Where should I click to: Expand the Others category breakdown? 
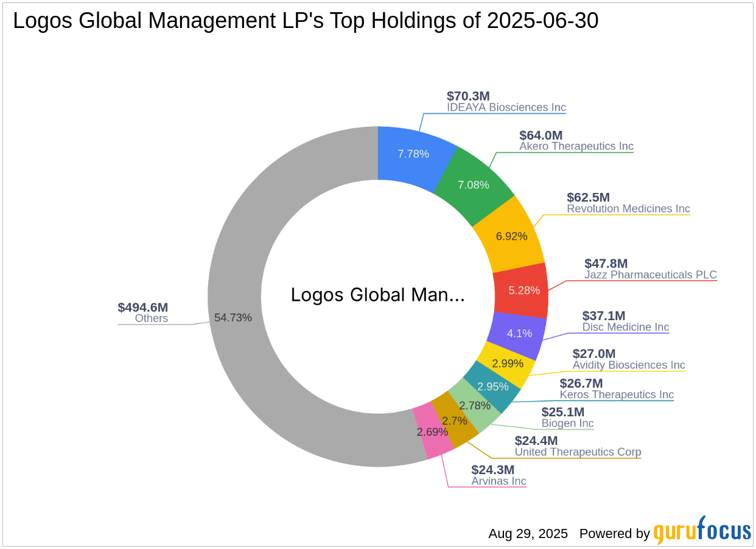pyautogui.click(x=152, y=318)
